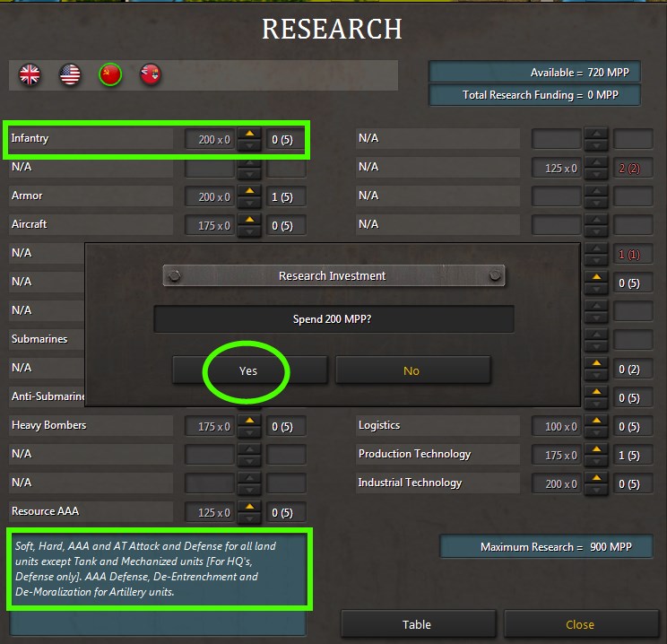The width and height of the screenshot is (667, 644).
Task: Click the 0 (2) level value
Action: [633, 369]
